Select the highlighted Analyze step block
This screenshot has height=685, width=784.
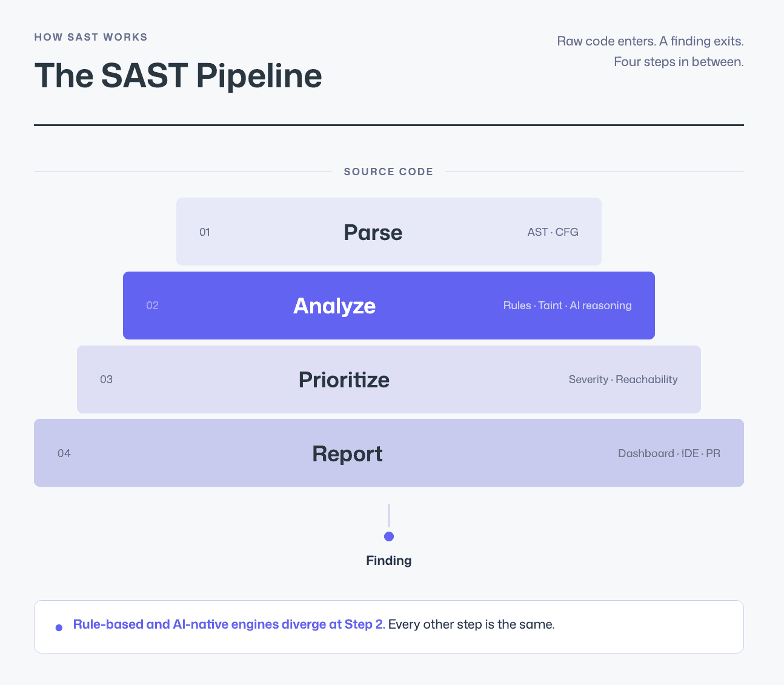click(x=389, y=306)
